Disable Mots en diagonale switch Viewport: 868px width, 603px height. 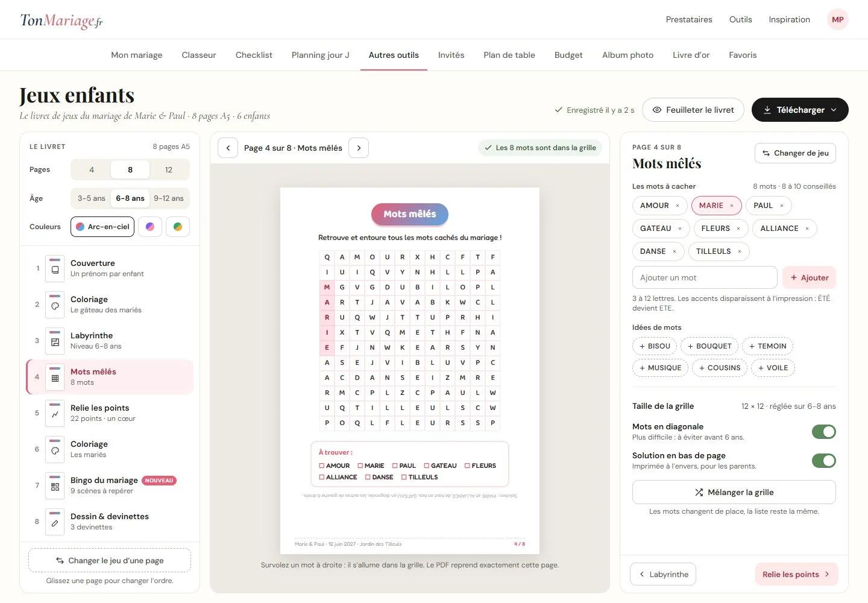(824, 432)
